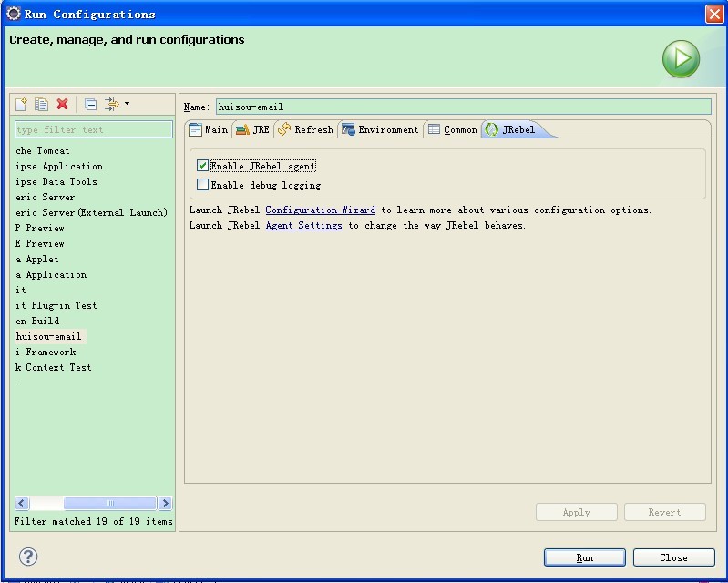Click the Name field containing huisou-email
Image resolution: width=728 pixels, height=583 pixels.
click(x=464, y=107)
